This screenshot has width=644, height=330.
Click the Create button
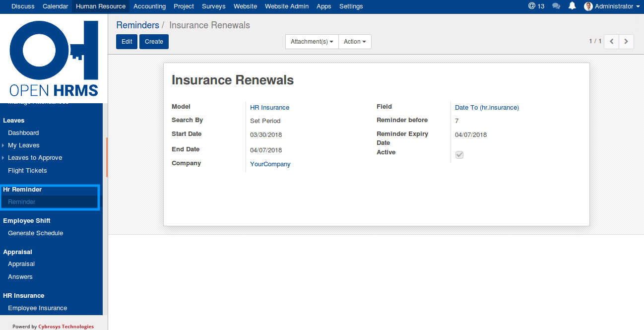click(154, 42)
